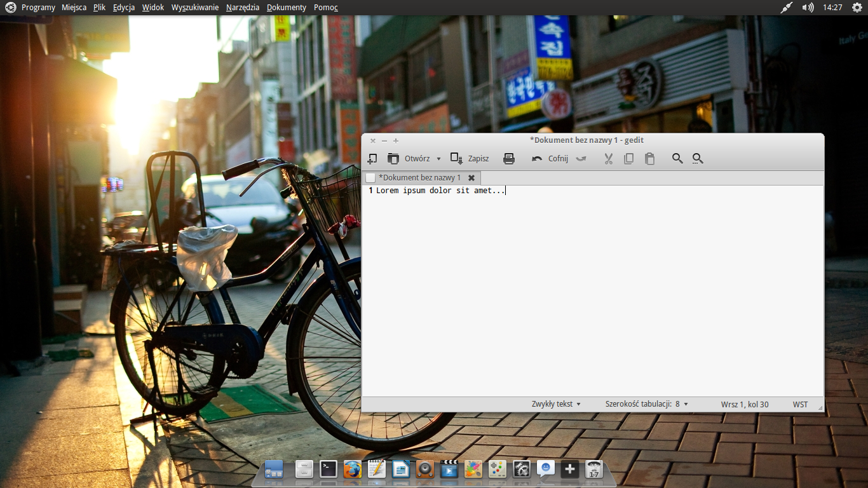Open the Wyszukiwanie menu

pyautogui.click(x=195, y=8)
